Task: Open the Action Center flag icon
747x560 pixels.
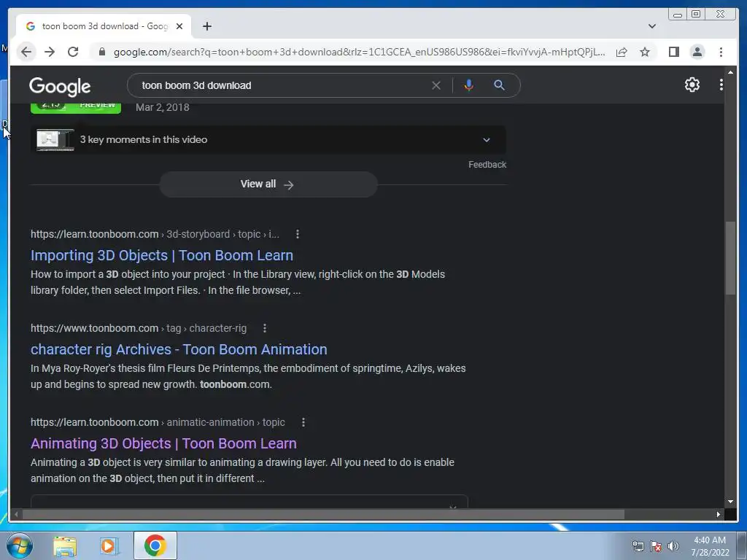Action: click(x=656, y=546)
